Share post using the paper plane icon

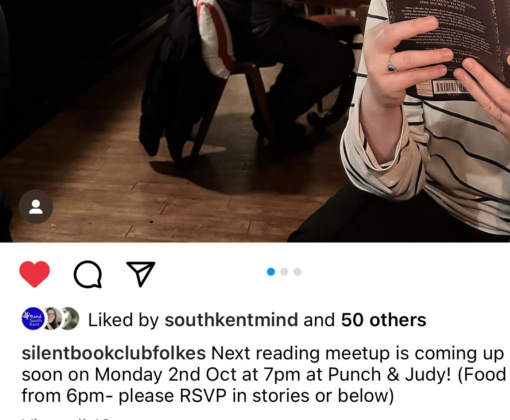(141, 274)
